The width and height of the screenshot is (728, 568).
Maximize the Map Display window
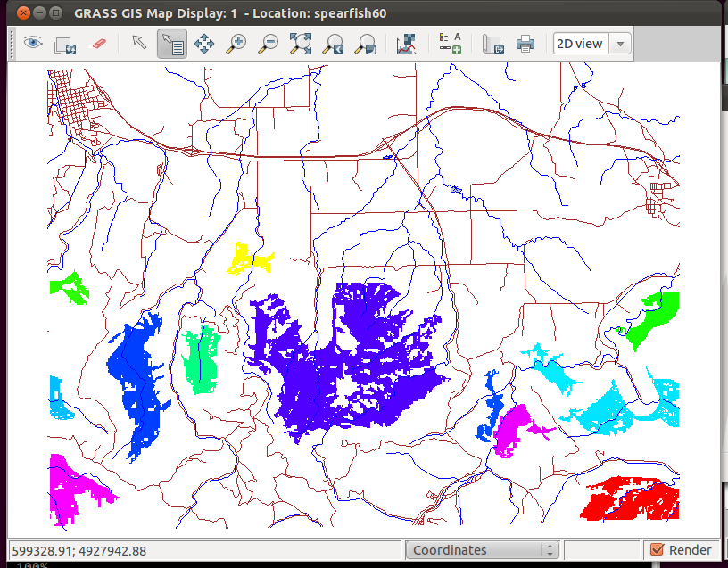(x=55, y=13)
